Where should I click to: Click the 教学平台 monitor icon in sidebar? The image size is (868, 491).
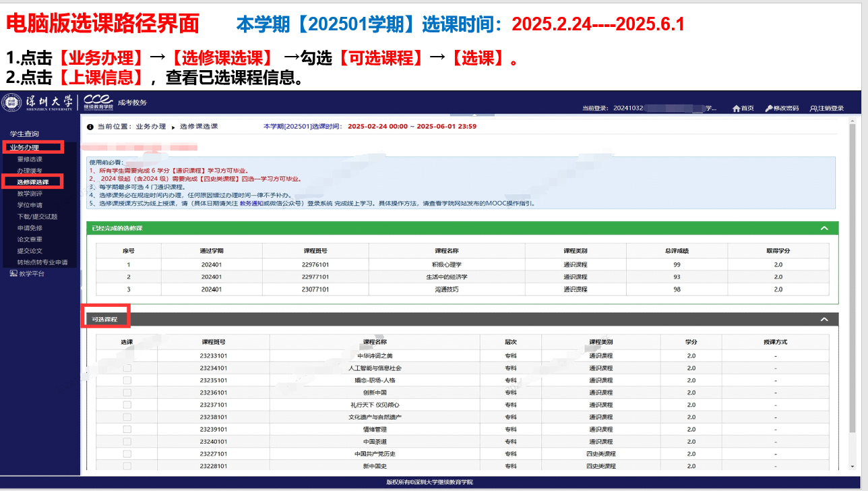coord(13,274)
